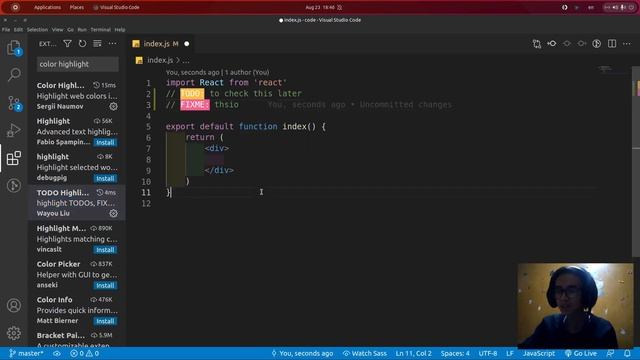Click the editor vertical scrollbar

pyautogui.click(x=636, y=163)
